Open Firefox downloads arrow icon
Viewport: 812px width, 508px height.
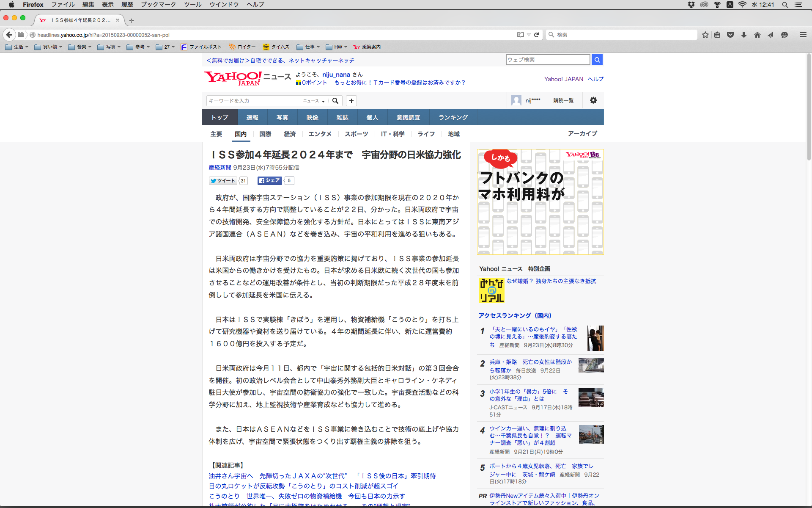[744, 35]
